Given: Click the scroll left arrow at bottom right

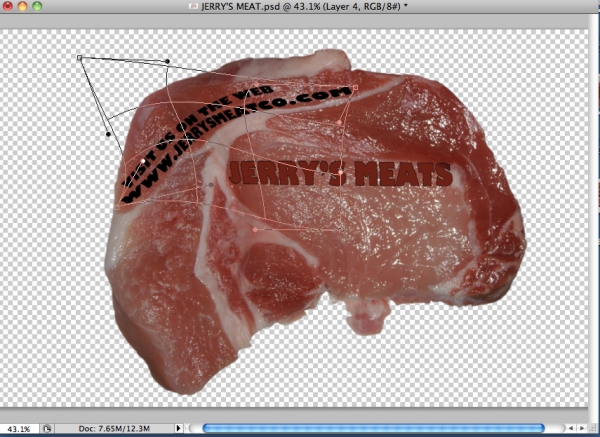Looking at the screenshot, I should pyautogui.click(x=571, y=428).
